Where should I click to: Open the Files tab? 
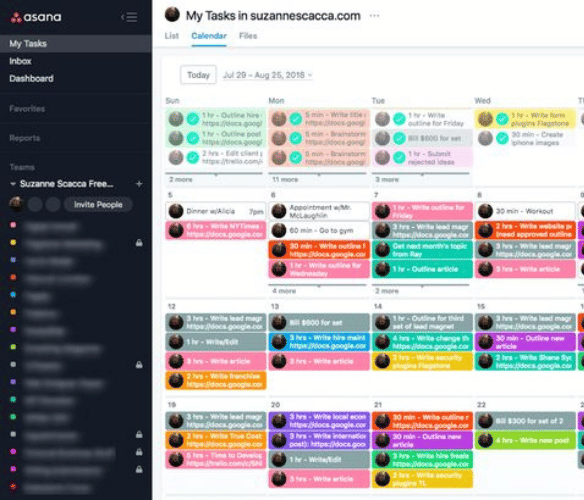(x=248, y=36)
